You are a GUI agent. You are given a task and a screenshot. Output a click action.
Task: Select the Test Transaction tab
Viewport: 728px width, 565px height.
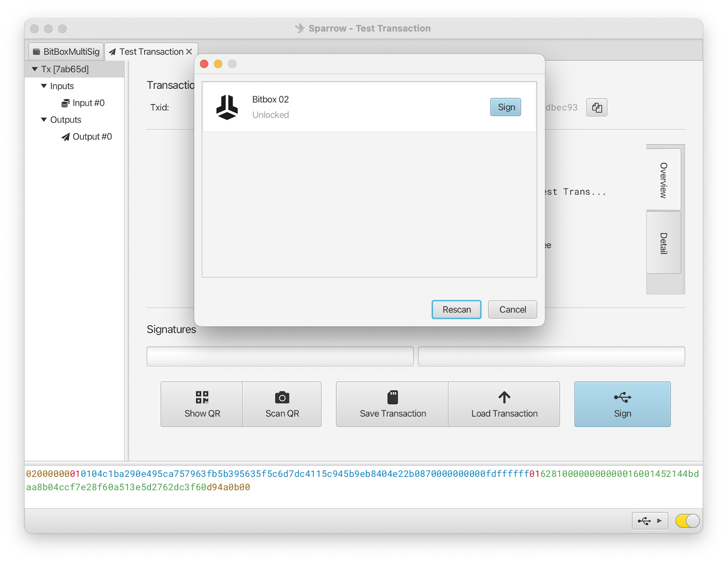point(151,51)
